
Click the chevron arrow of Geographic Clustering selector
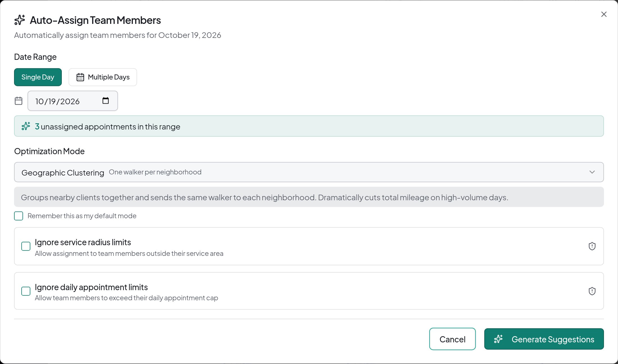pos(592,172)
